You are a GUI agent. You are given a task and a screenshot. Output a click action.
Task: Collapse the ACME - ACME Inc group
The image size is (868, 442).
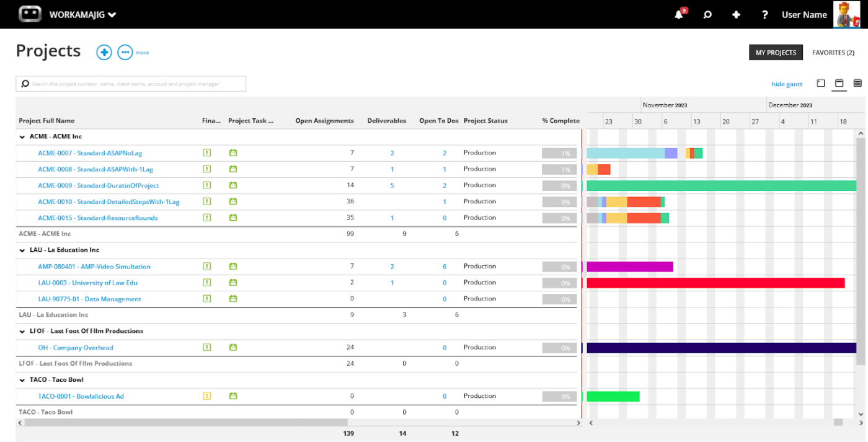click(x=23, y=137)
